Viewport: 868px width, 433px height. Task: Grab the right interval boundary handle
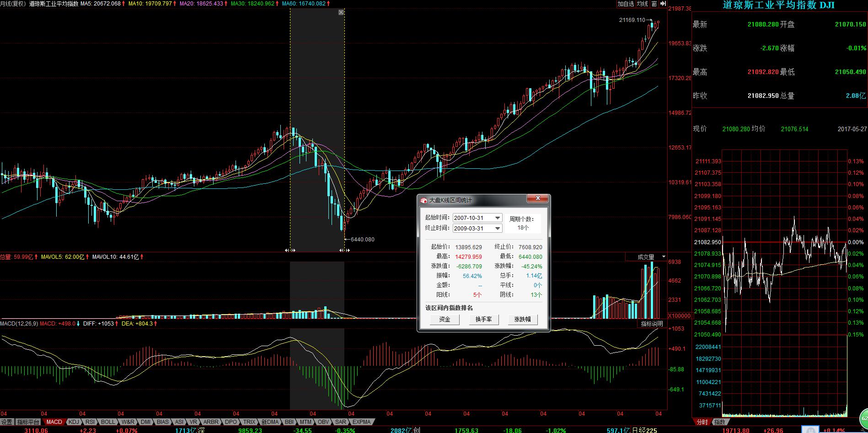tap(344, 250)
